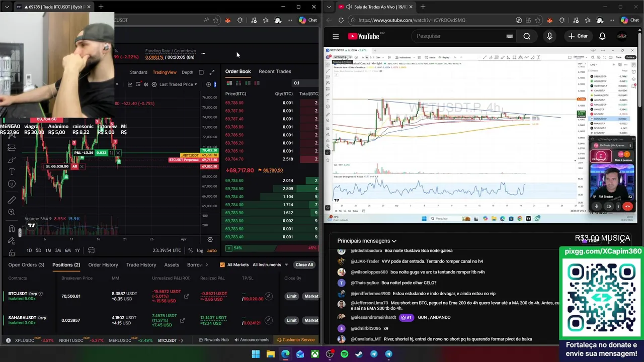Open YouTube guide hamburger menu

point(336,36)
